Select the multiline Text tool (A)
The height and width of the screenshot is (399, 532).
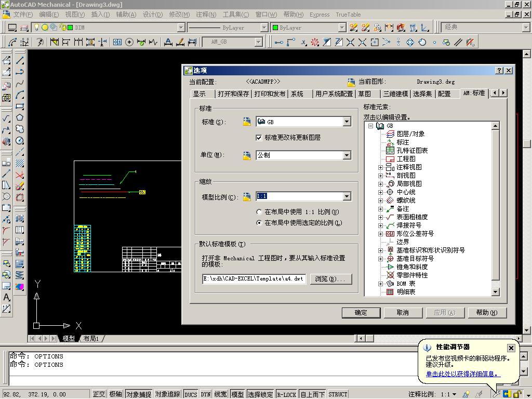(x=6, y=298)
